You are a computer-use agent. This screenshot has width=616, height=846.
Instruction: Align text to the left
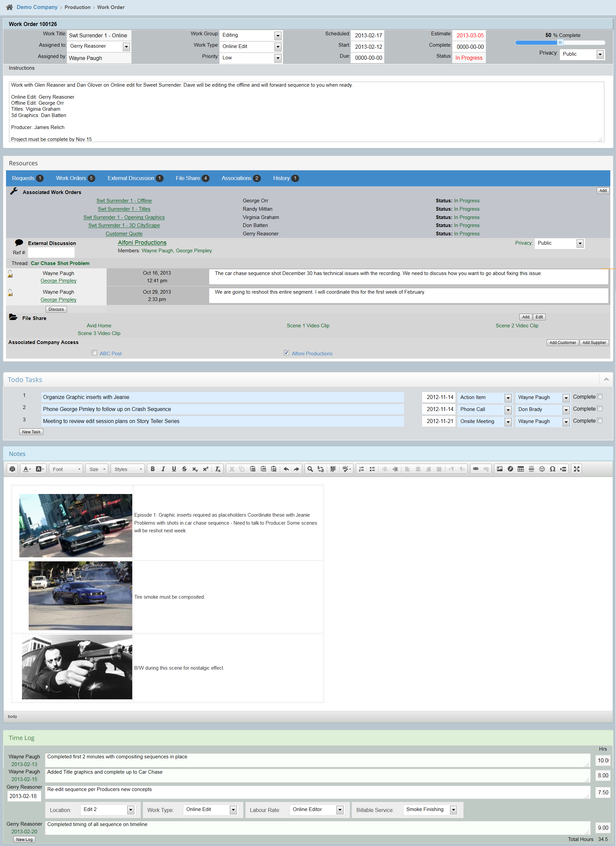[x=407, y=469]
